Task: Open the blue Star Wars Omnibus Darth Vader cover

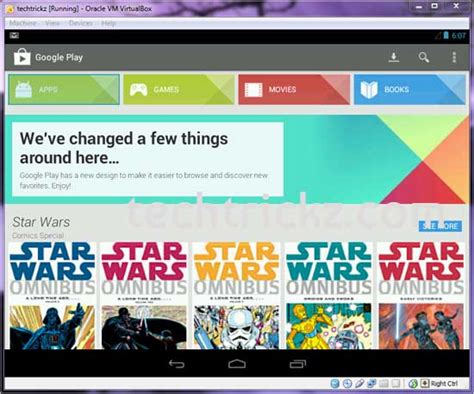Action: 52,296
